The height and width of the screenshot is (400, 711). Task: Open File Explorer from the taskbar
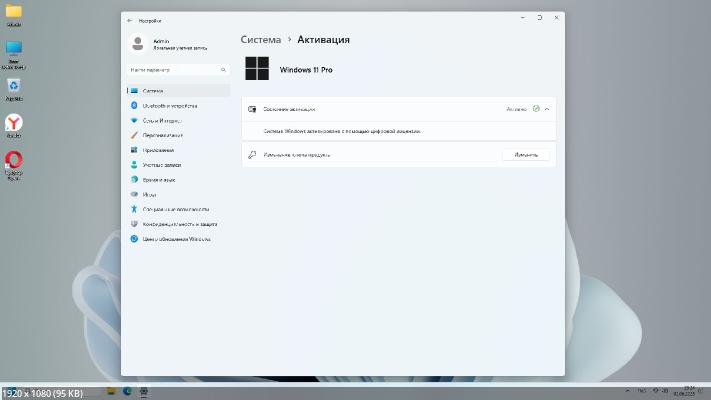tap(111, 391)
